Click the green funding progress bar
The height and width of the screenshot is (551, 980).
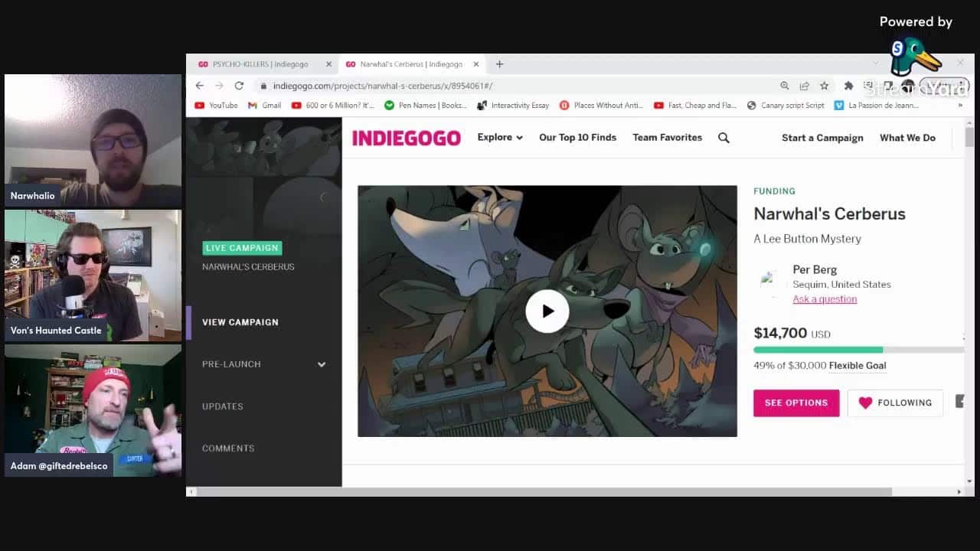[x=818, y=350]
